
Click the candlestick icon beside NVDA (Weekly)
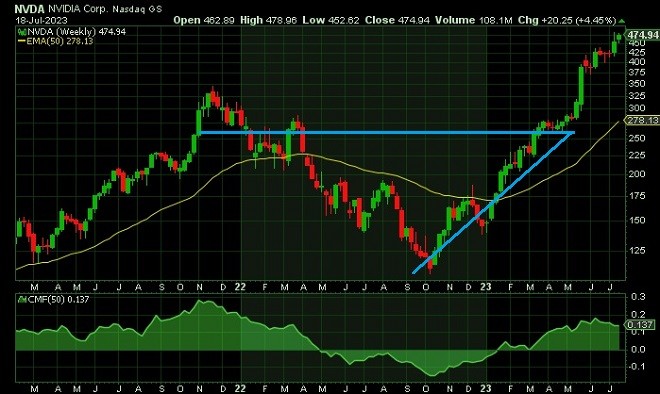21,32
